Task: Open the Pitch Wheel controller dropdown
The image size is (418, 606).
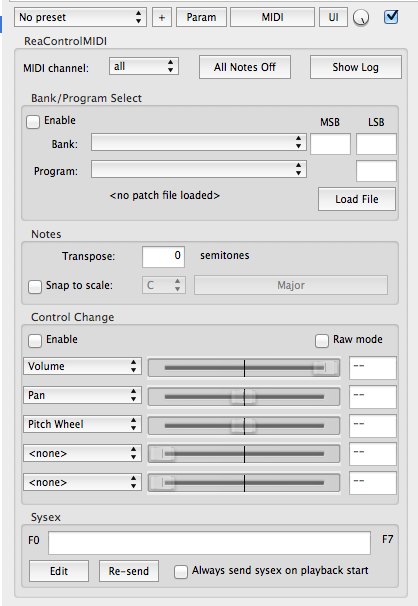Action: tap(82, 424)
